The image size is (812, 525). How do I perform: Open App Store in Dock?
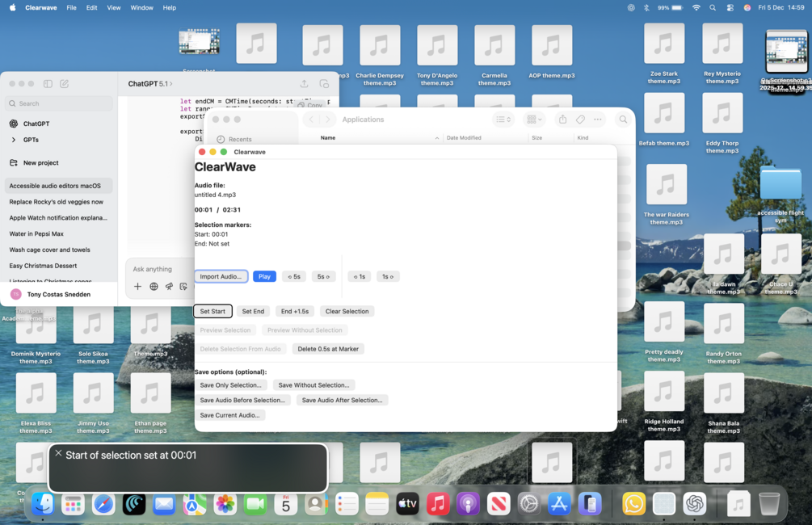[559, 503]
